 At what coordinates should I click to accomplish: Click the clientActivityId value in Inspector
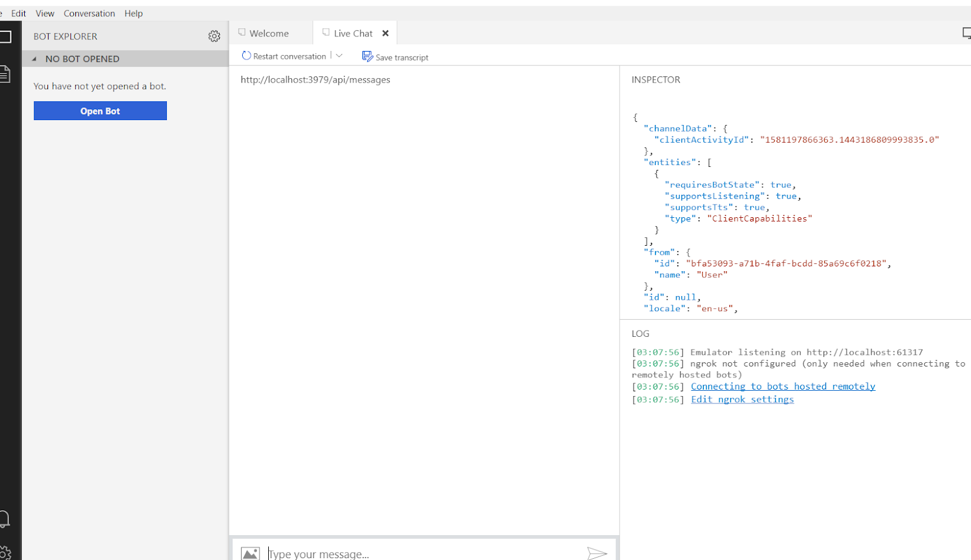click(850, 140)
